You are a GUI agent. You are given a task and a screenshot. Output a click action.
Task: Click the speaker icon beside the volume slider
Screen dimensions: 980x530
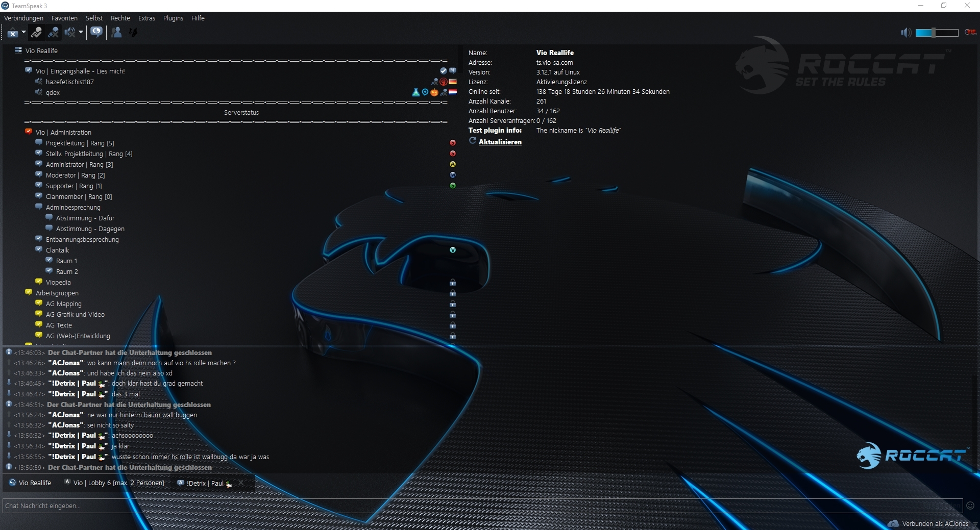pos(906,33)
